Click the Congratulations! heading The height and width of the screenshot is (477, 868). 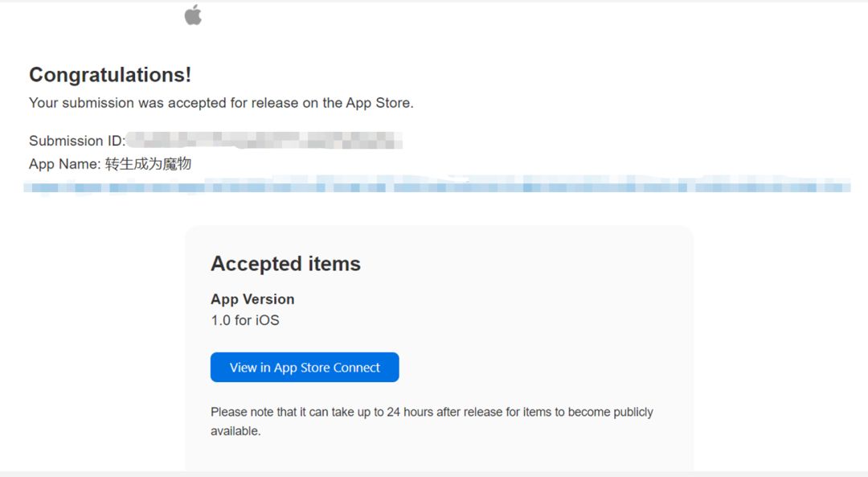(110, 75)
